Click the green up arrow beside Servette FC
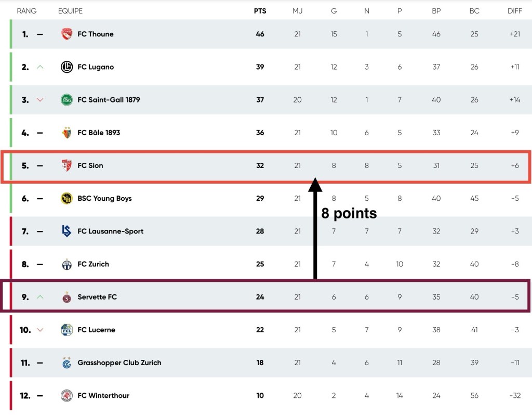Screen dimensions: 532x415 click(x=41, y=297)
